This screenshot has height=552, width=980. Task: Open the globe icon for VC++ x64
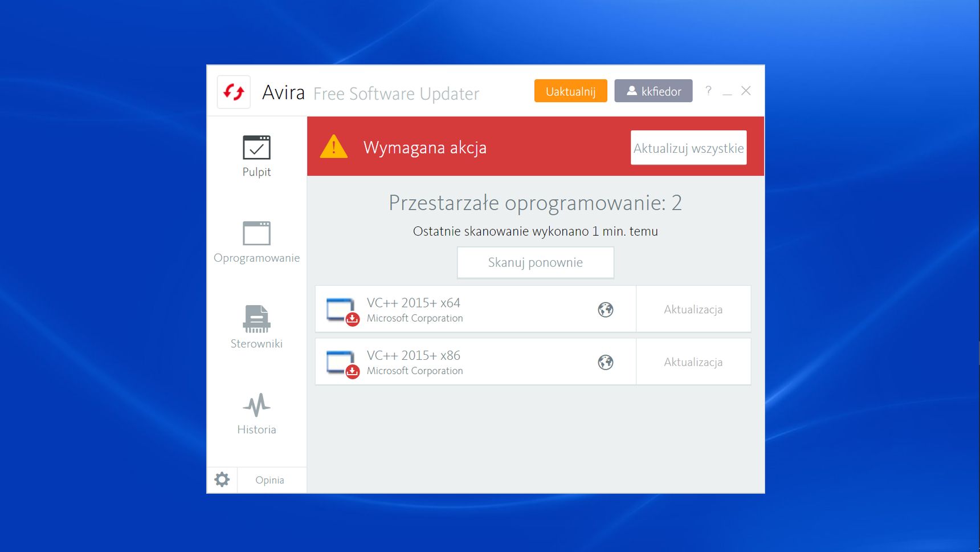606,310
